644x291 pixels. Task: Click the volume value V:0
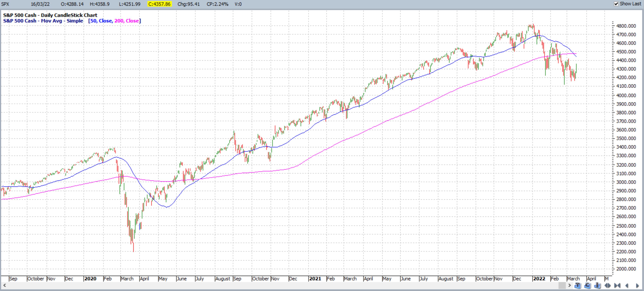238,4
